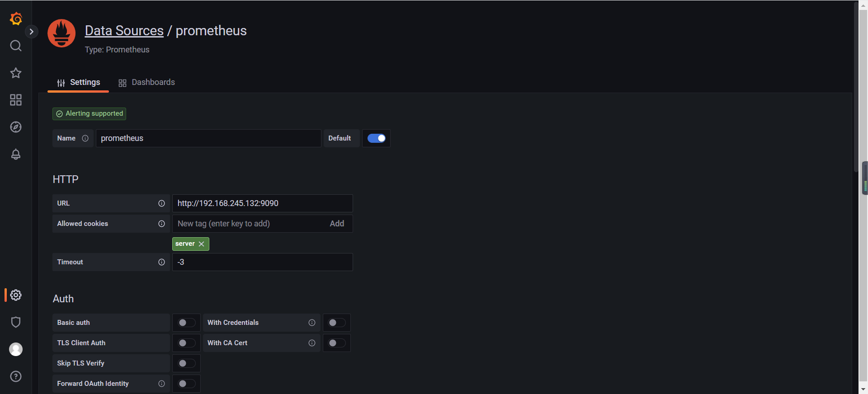The image size is (868, 394).
Task: Expand the sidebar navigation with chevron
Action: 31,32
